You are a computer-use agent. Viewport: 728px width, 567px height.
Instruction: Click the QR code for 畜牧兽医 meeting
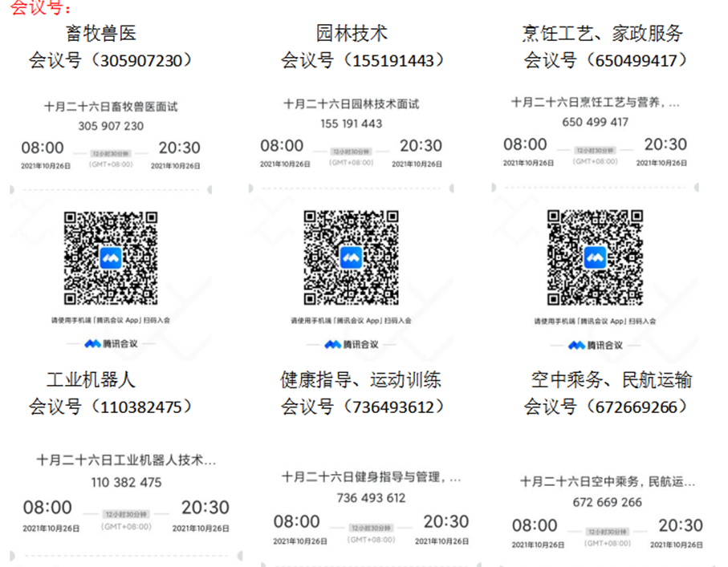point(111,258)
